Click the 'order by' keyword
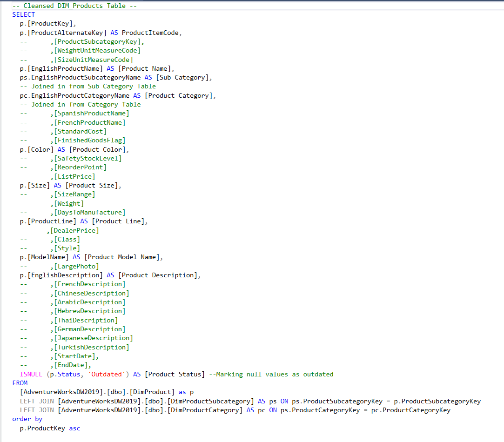The width and height of the screenshot is (504, 442). (x=27, y=419)
